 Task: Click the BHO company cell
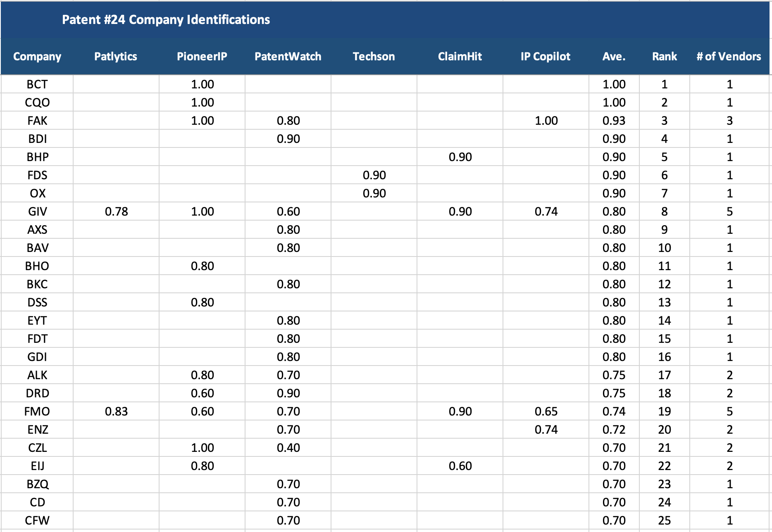coord(37,266)
